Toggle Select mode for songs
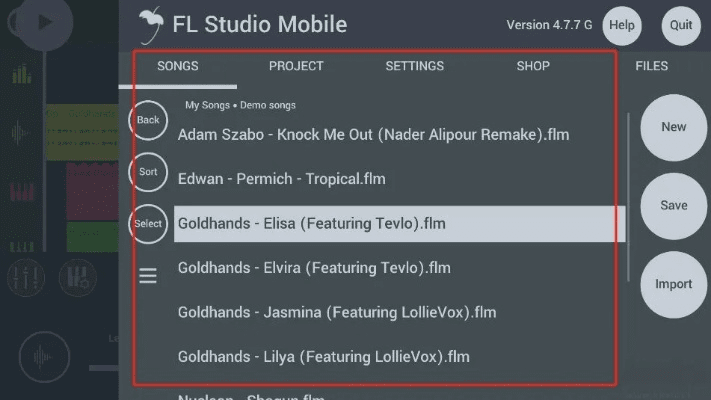The height and width of the screenshot is (400, 711). point(148,224)
